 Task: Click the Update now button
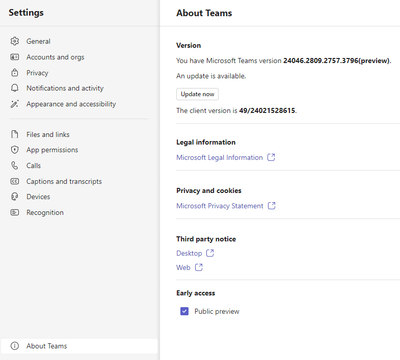(x=197, y=94)
